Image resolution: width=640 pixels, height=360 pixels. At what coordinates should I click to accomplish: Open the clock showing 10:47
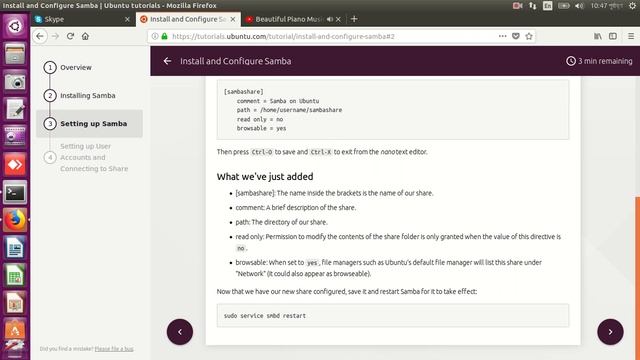[x=607, y=6]
